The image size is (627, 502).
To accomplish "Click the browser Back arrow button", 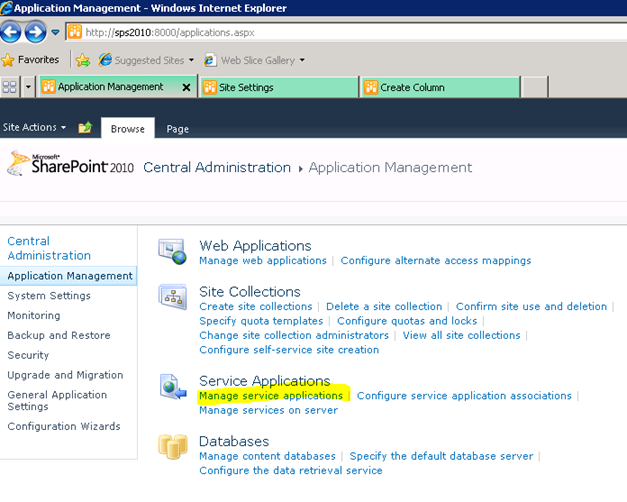I will (10, 32).
